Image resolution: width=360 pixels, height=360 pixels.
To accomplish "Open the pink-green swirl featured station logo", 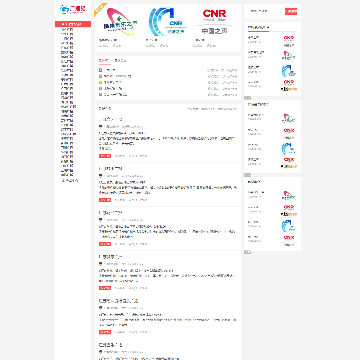I will (120, 22).
